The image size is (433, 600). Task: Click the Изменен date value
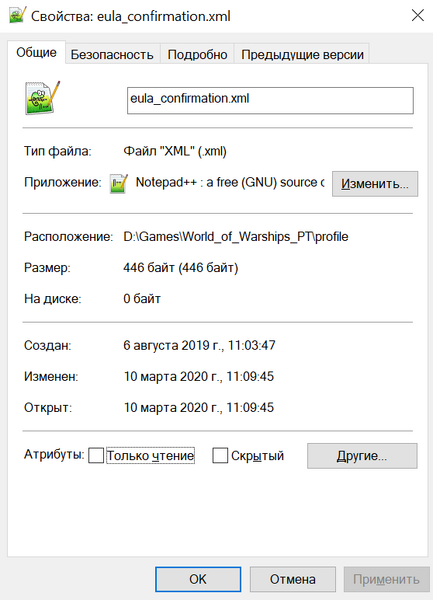(x=199, y=377)
